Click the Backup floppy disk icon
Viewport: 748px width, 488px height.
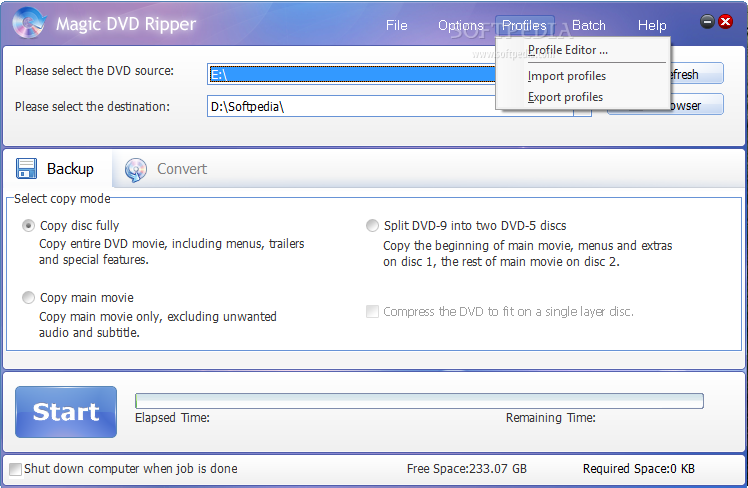[x=26, y=169]
